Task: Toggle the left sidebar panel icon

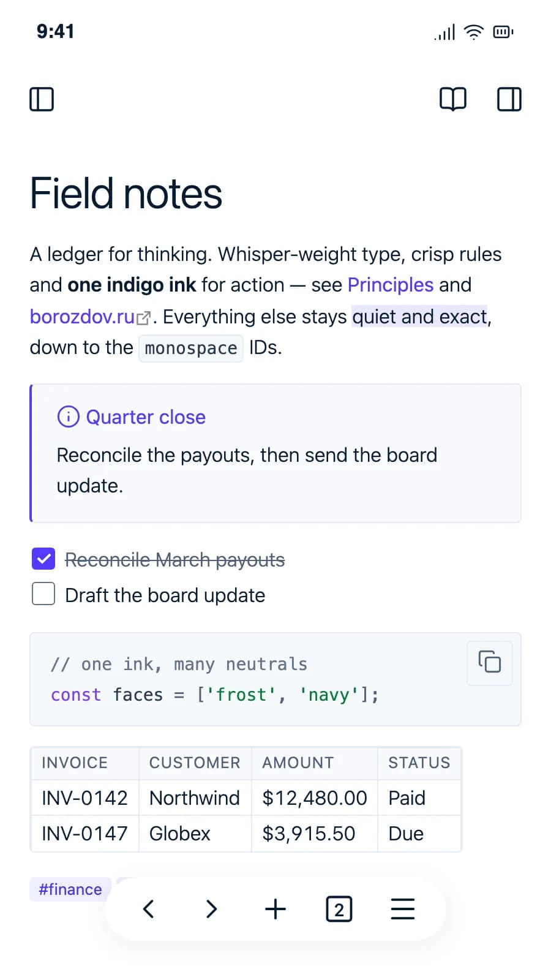Action: 42,99
